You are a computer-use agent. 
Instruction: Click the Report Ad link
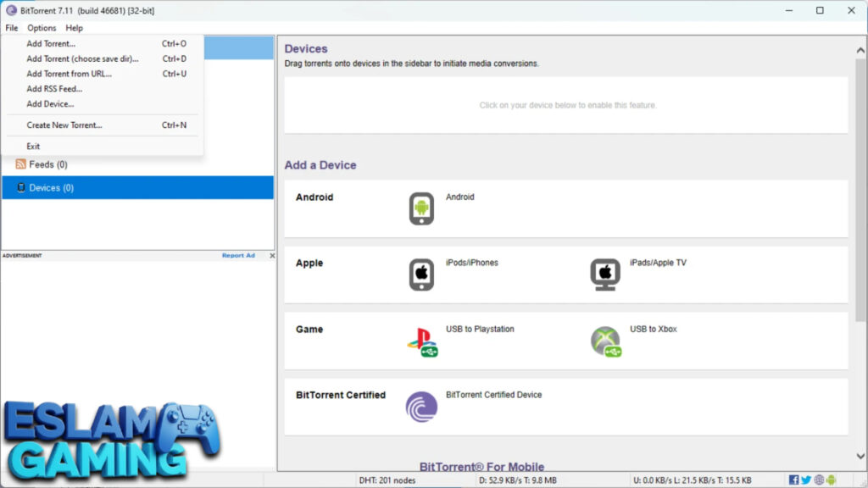[x=238, y=255]
